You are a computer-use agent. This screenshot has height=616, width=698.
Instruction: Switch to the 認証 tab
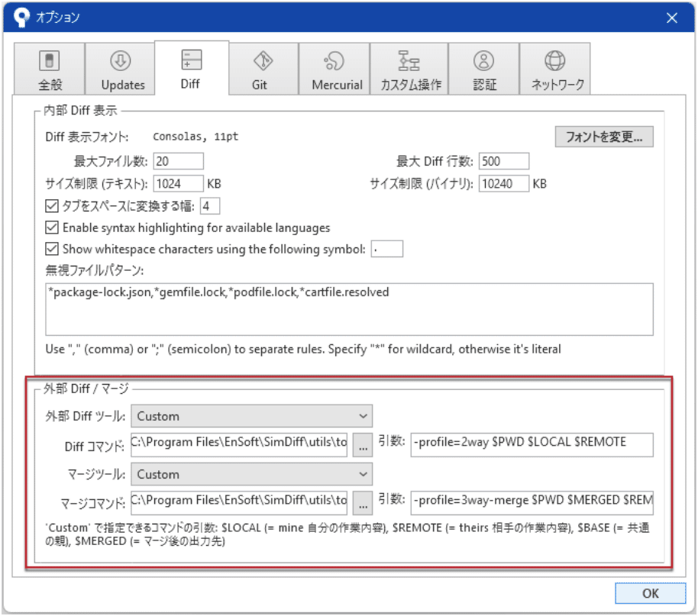(484, 69)
